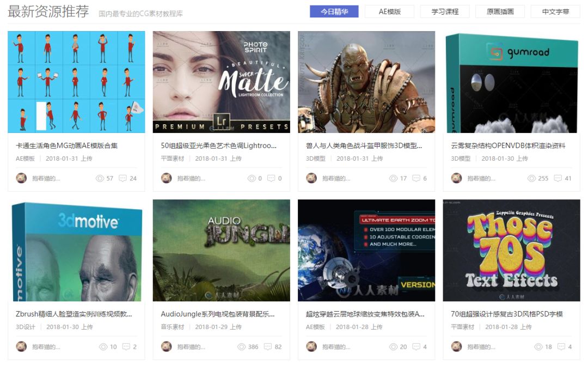Click uploader avatar on cartoon MG card
The image size is (588, 365).
pos(21,178)
